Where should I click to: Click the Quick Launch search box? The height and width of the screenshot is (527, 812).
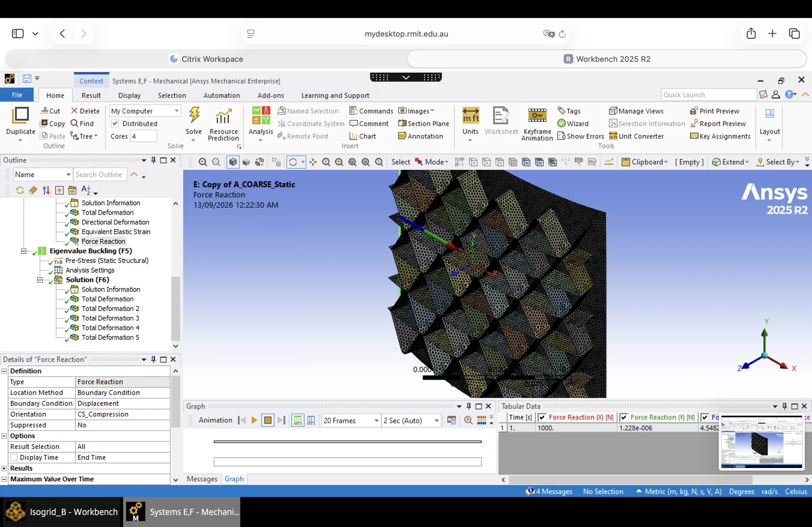tap(709, 95)
